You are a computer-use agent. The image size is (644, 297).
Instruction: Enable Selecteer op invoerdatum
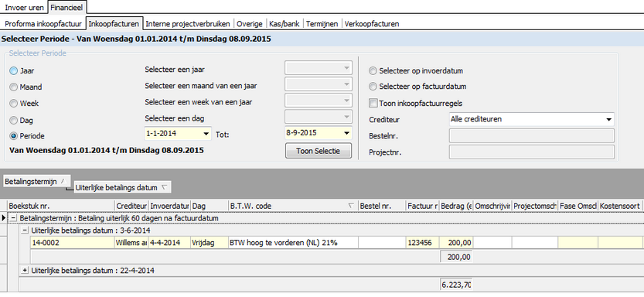tap(373, 71)
